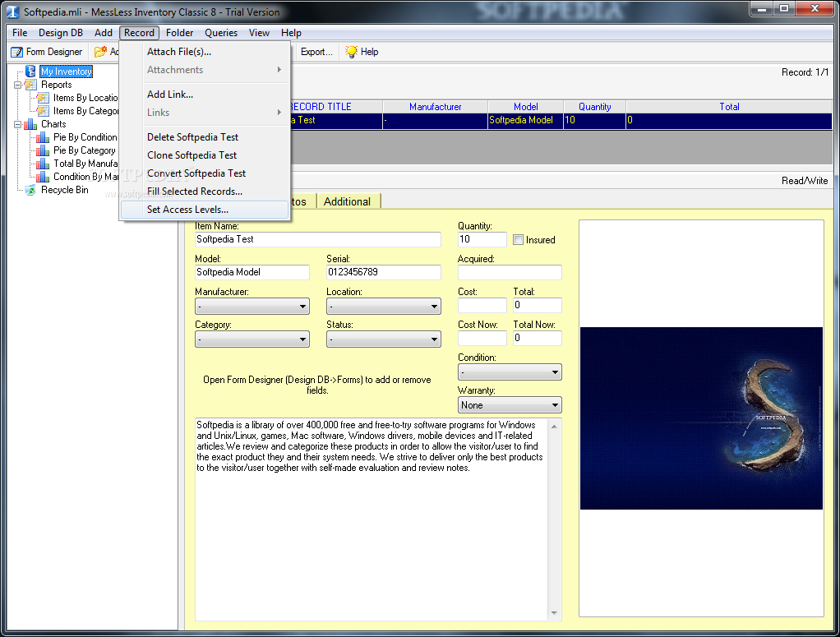Open the Manufacturer dropdown
Screen dimensions: 840x637
pyautogui.click(x=252, y=307)
